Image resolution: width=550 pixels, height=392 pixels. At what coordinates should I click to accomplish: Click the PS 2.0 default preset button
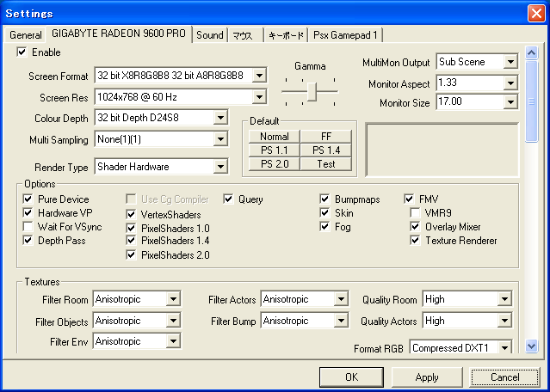click(274, 163)
